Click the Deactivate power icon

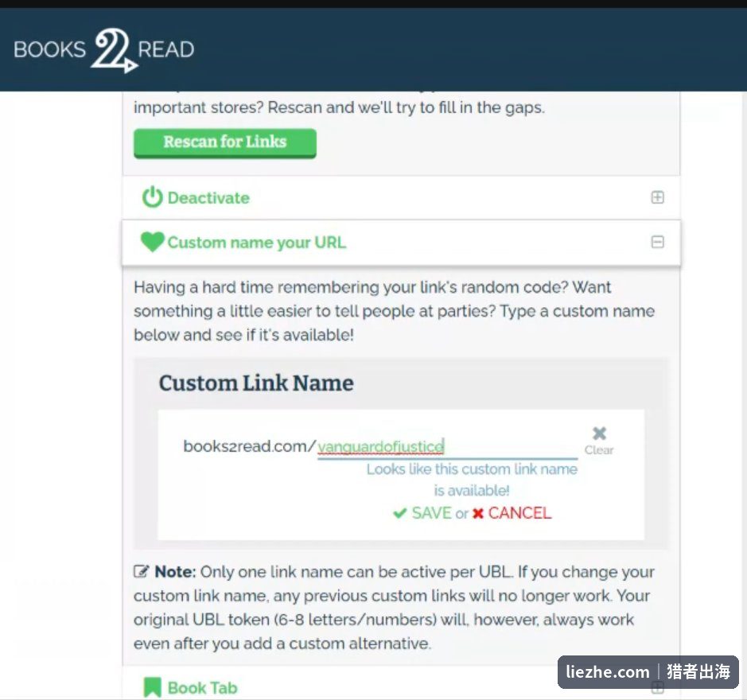click(153, 197)
